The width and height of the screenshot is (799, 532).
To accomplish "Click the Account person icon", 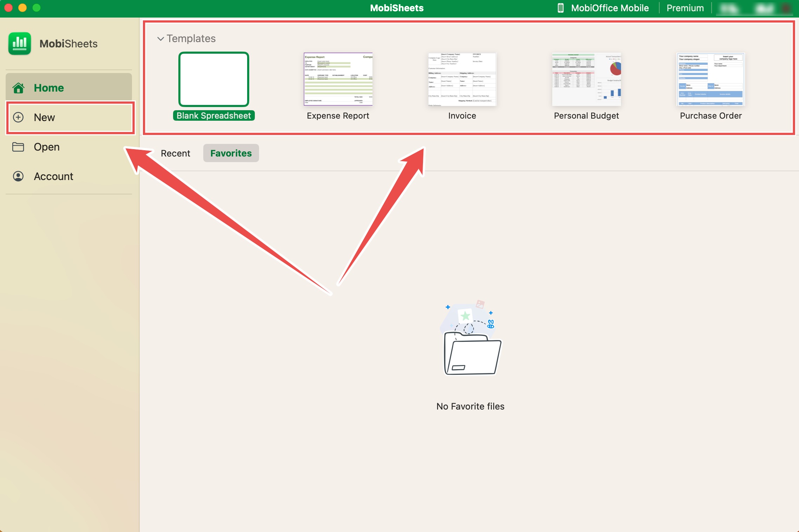I will [x=18, y=176].
